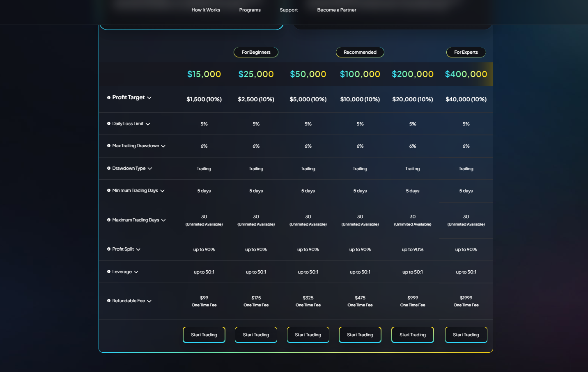Click the info icon beside Leverage
Viewport: 588px width, 372px height.
click(x=109, y=272)
